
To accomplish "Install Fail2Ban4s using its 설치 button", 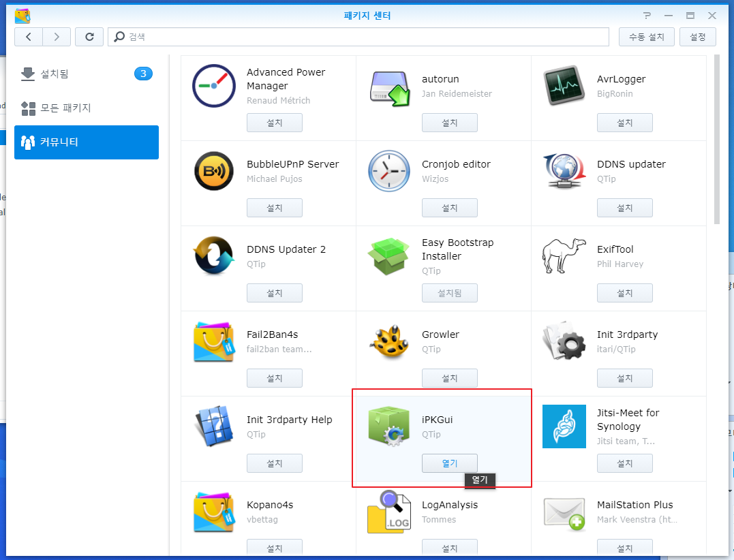I will (275, 378).
